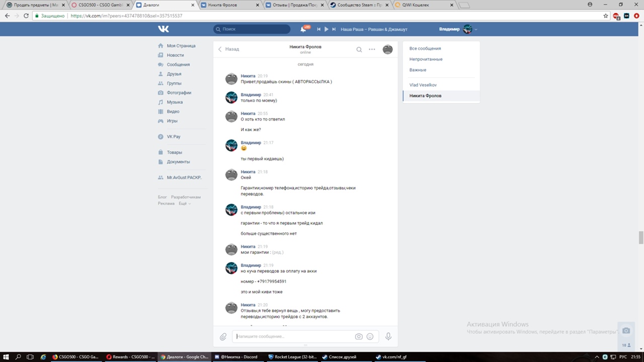Screen dimensions: 644x362
Task: Click the Назад back link
Action: pyautogui.click(x=229, y=49)
